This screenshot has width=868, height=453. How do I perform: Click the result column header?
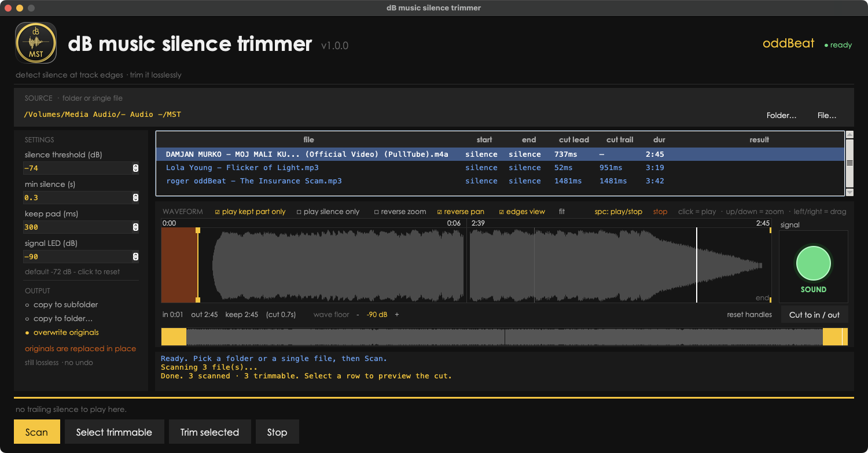pos(759,140)
